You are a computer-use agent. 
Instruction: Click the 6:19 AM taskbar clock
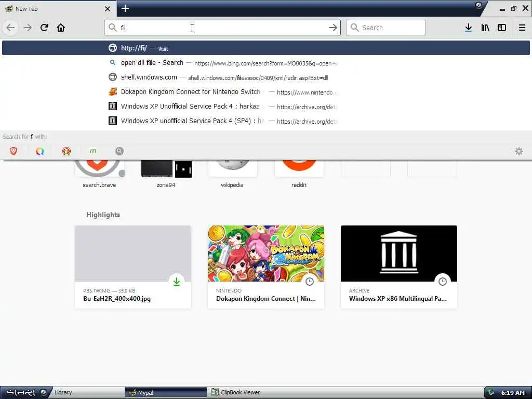[x=513, y=393]
